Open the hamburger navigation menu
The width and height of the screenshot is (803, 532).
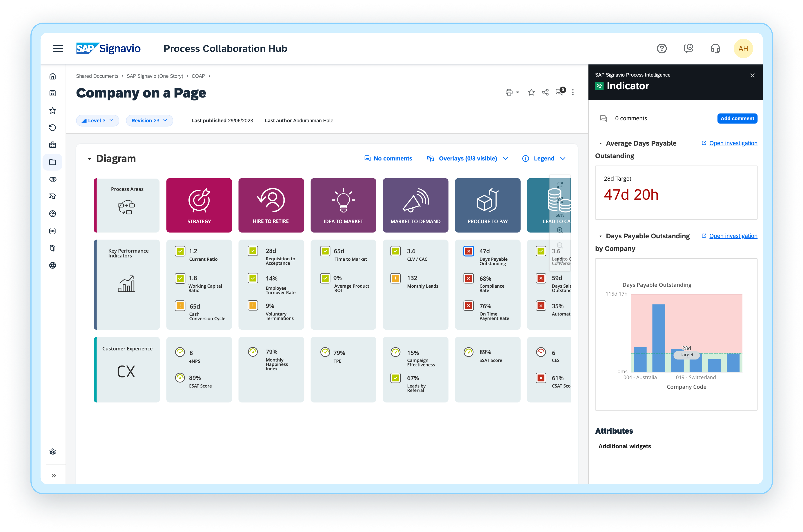tap(58, 49)
